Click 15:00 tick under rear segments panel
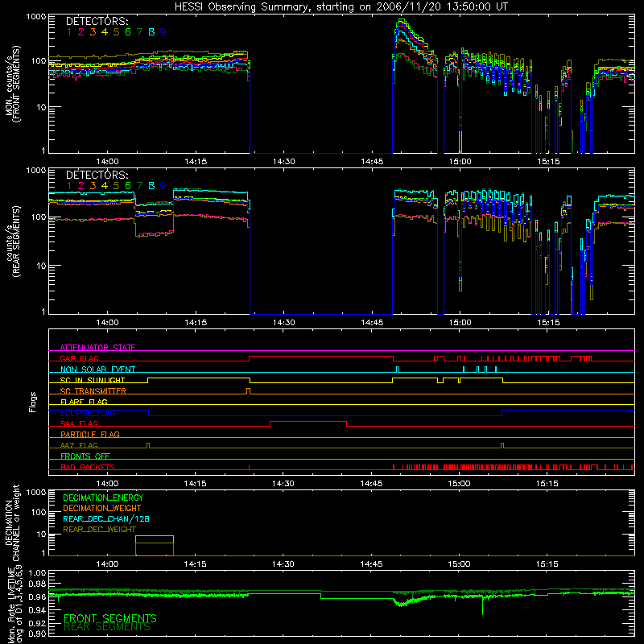644x644 pixels. point(460,323)
